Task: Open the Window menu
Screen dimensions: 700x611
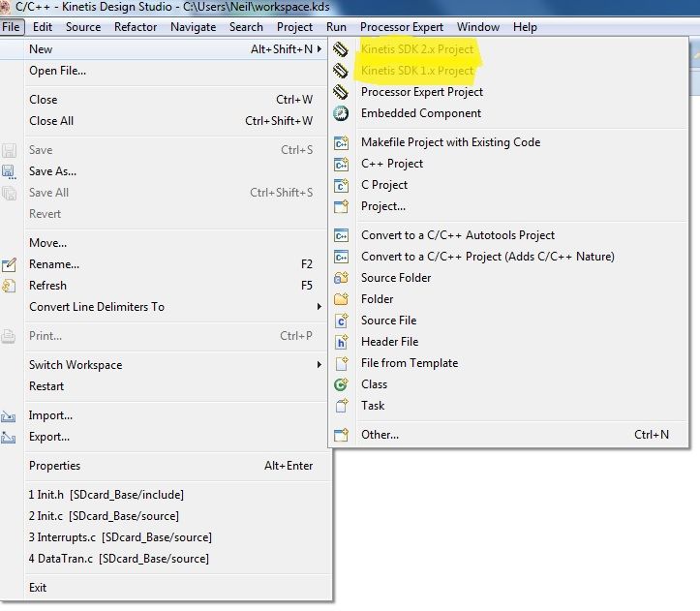Action: pos(478,27)
